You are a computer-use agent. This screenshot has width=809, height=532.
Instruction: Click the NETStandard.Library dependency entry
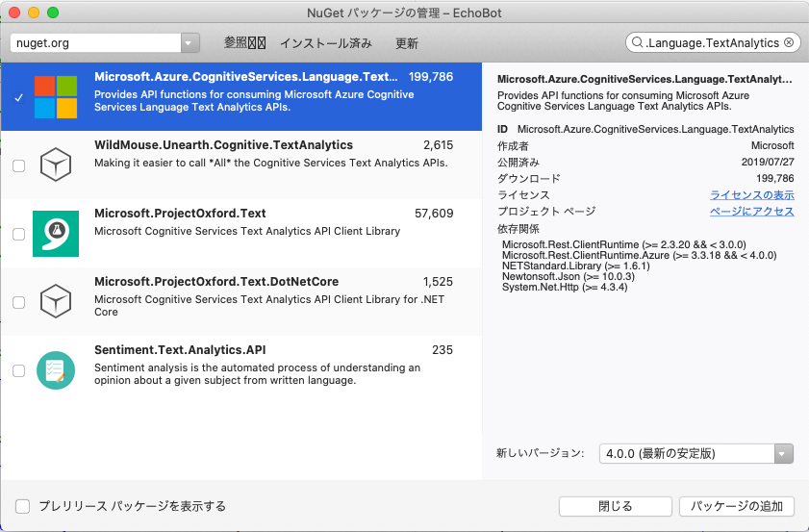click(x=576, y=266)
